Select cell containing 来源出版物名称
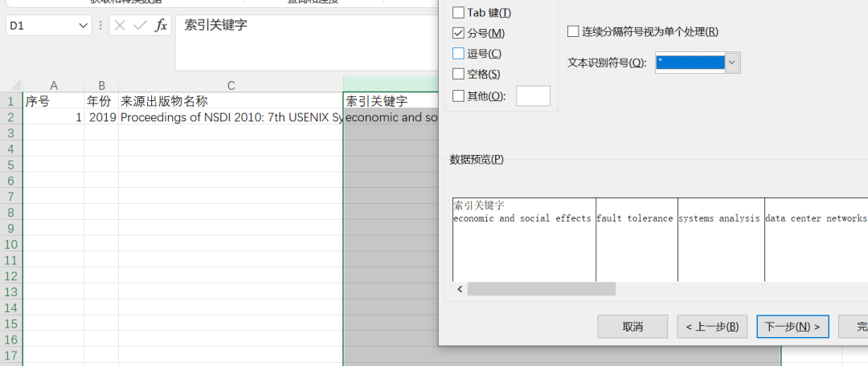 tap(231, 101)
